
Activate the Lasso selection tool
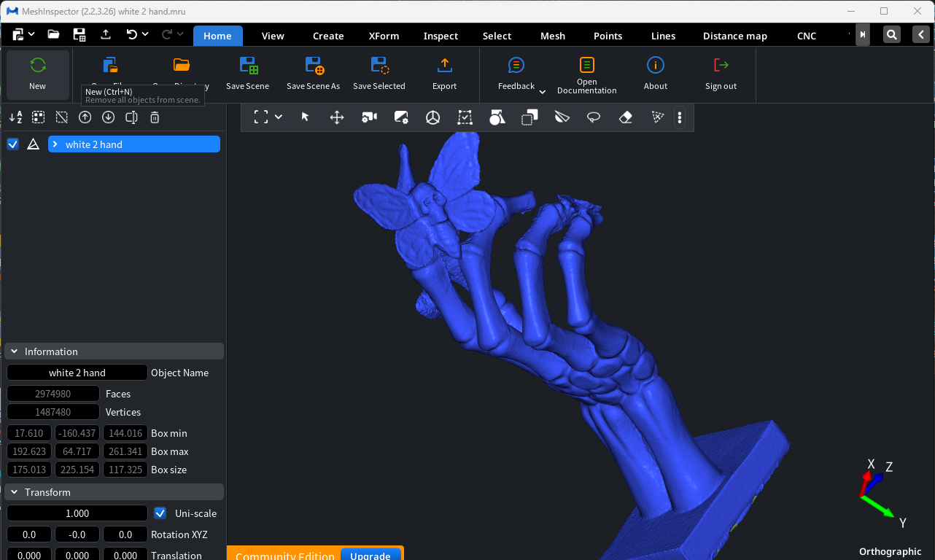[x=593, y=117]
